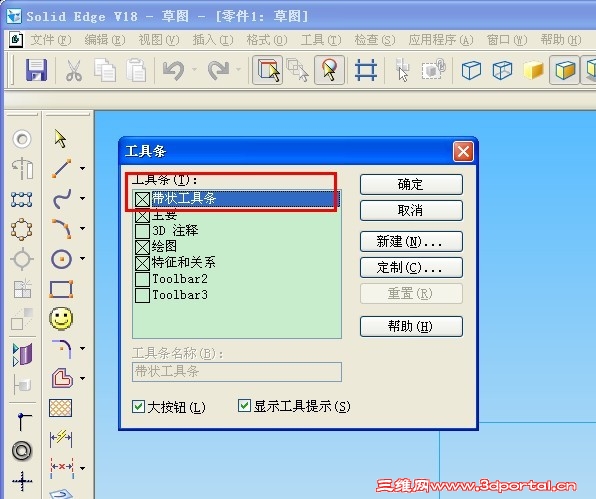Click the circular pattern feature icon
The image size is (596, 499).
coord(22,229)
